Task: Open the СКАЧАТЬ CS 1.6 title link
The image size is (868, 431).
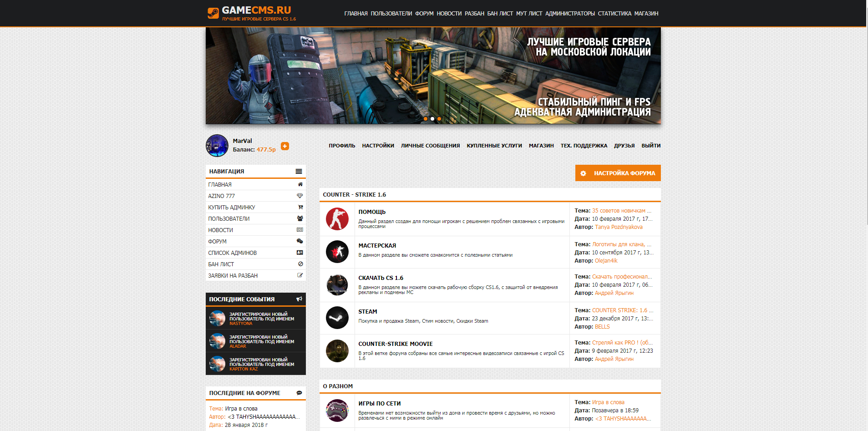Action: click(381, 278)
